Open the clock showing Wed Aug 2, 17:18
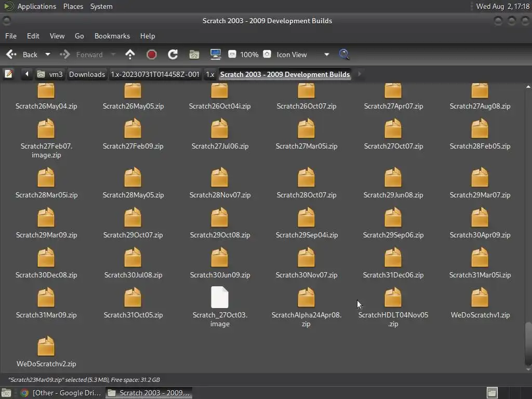Screen dimensions: 532x399 tap(502, 6)
